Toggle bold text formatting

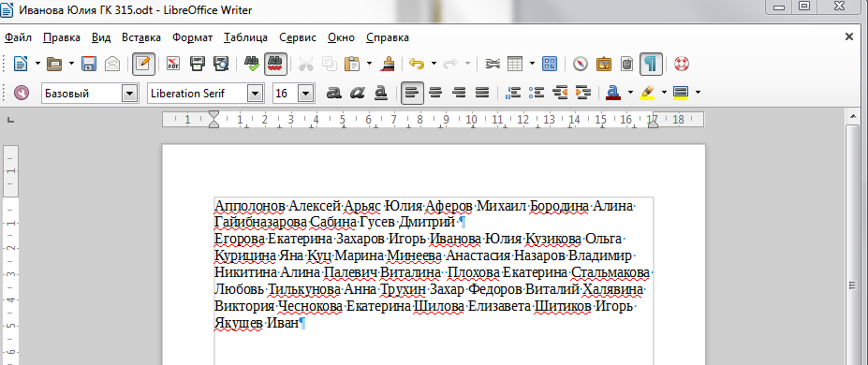click(x=333, y=93)
